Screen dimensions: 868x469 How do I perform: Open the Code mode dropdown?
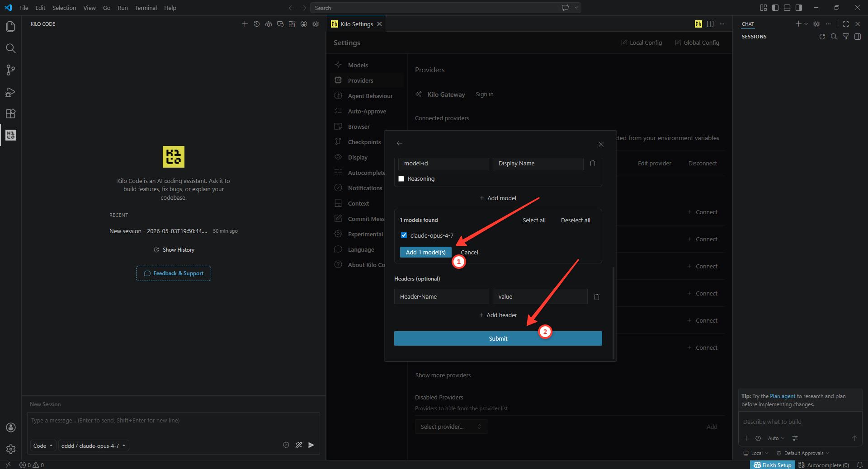click(43, 446)
